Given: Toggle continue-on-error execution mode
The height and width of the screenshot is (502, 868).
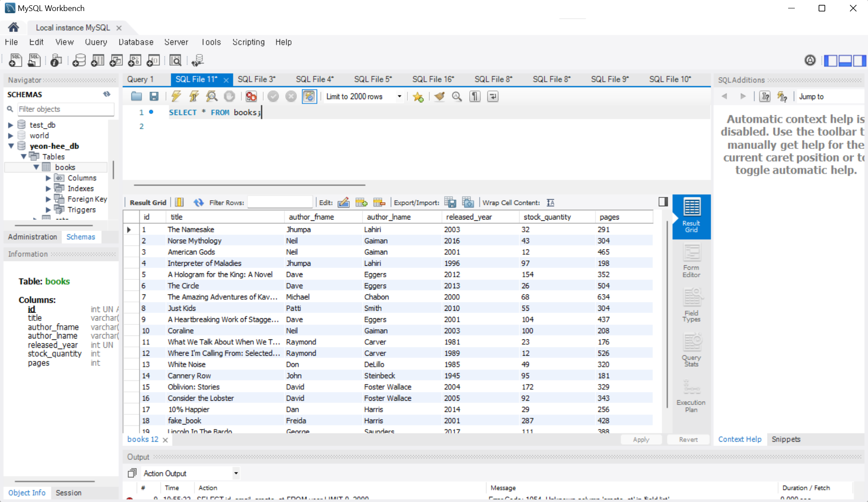Looking at the screenshot, I should click(251, 97).
